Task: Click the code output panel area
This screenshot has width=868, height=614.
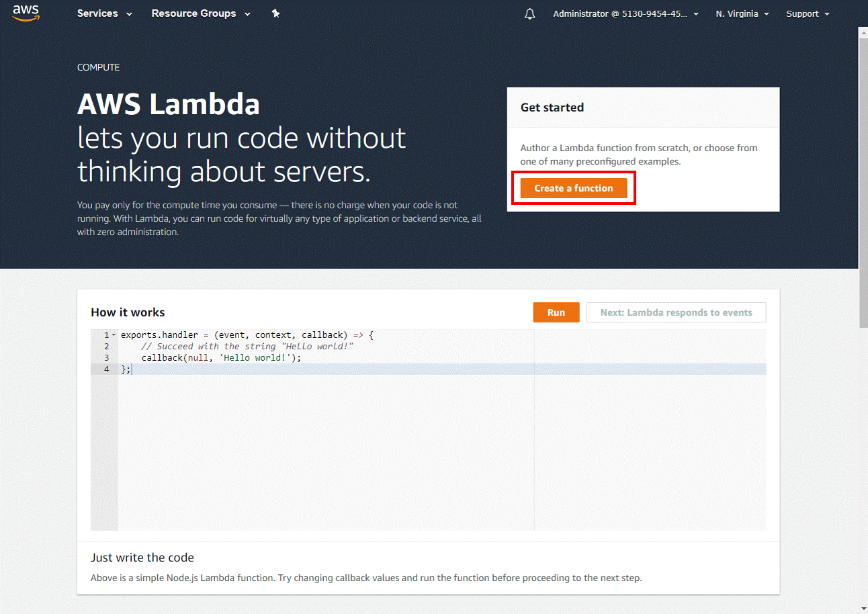Action: (x=650, y=430)
